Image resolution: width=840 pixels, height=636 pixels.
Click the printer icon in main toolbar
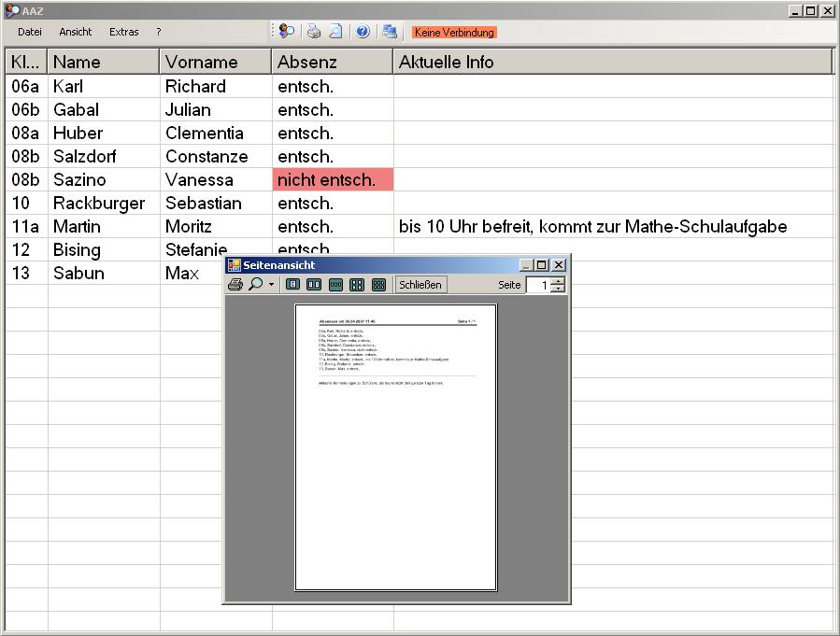pos(314,32)
